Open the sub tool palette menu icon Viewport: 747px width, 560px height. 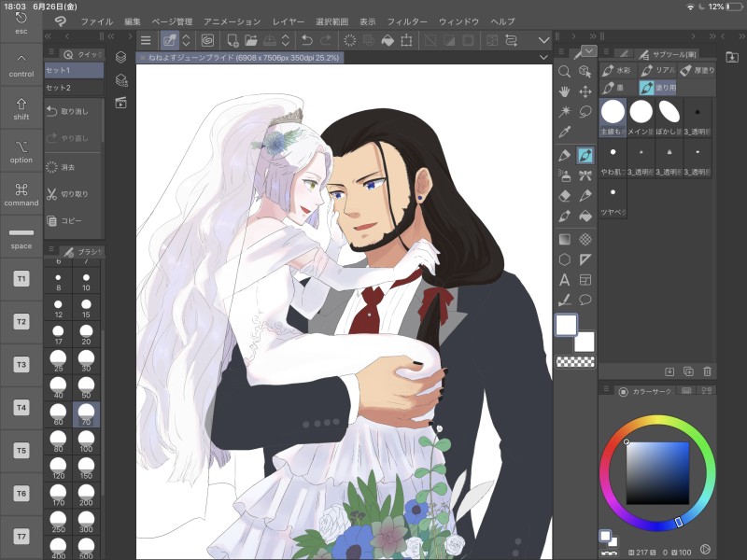606,52
